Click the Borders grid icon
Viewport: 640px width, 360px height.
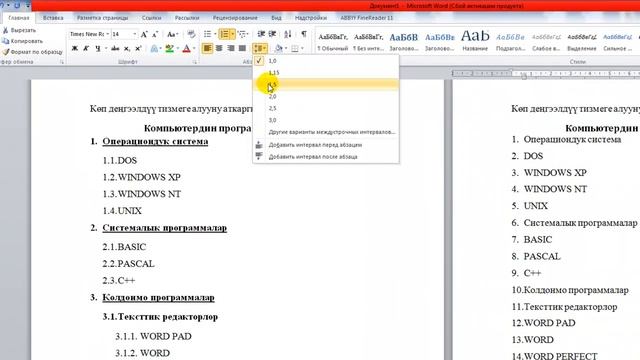pos(294,49)
